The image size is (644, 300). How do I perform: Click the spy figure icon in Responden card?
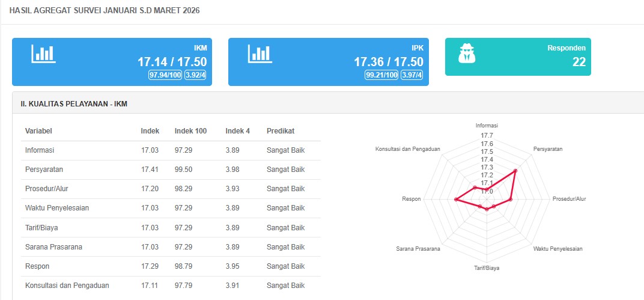(x=467, y=54)
